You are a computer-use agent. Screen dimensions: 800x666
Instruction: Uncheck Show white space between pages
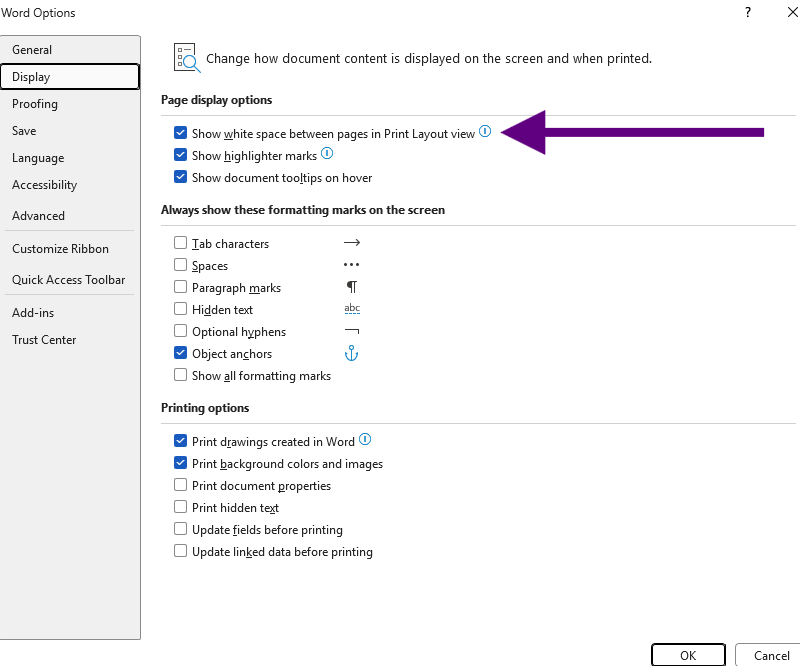180,133
